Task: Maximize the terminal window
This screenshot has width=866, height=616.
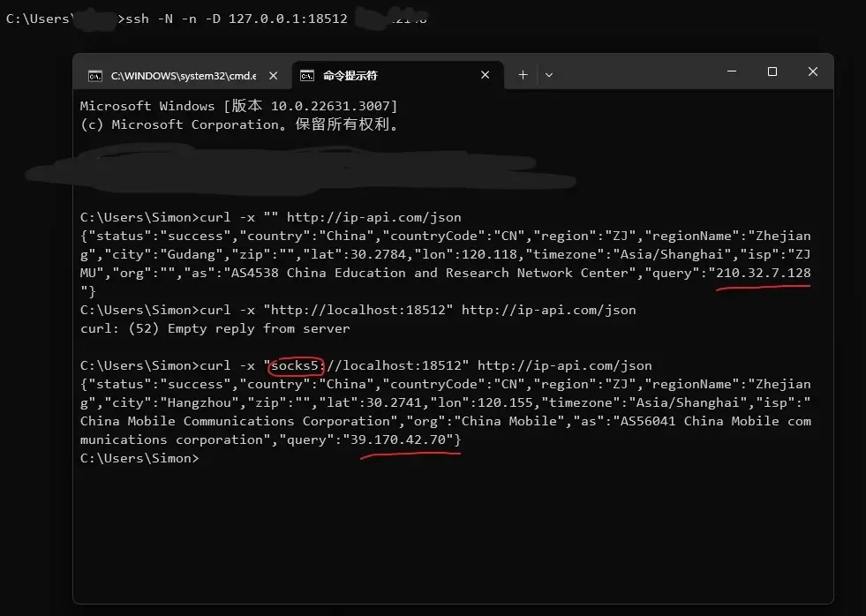Action: (x=772, y=72)
